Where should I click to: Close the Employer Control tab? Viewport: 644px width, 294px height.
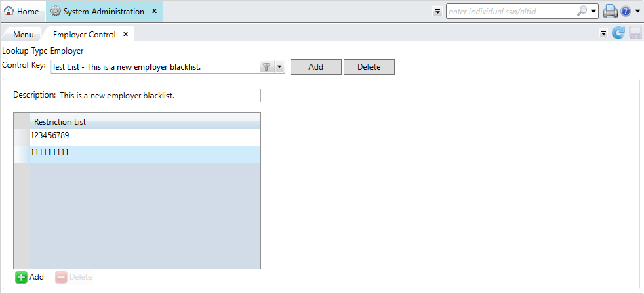pos(125,34)
